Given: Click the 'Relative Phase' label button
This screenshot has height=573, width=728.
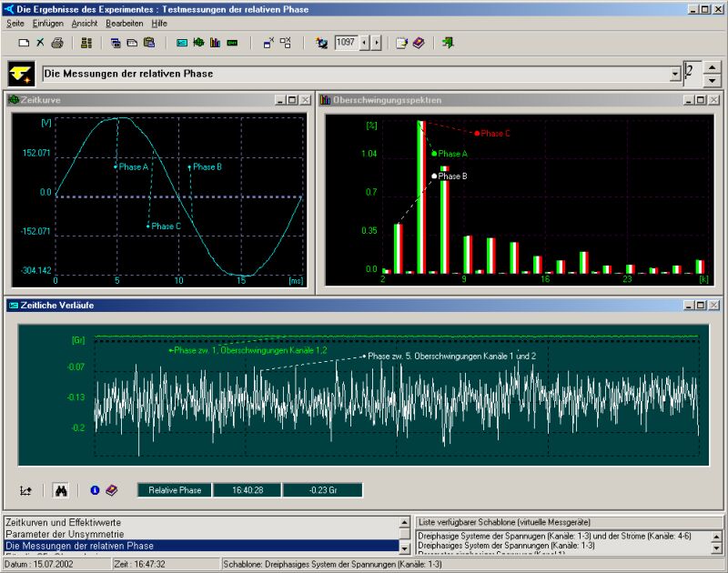Looking at the screenshot, I should point(175,490).
